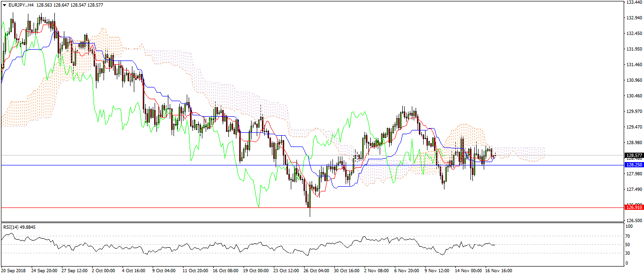The height and width of the screenshot is (276, 644).
Task: Select the blue 128.250 price level tag
Action: (632, 165)
